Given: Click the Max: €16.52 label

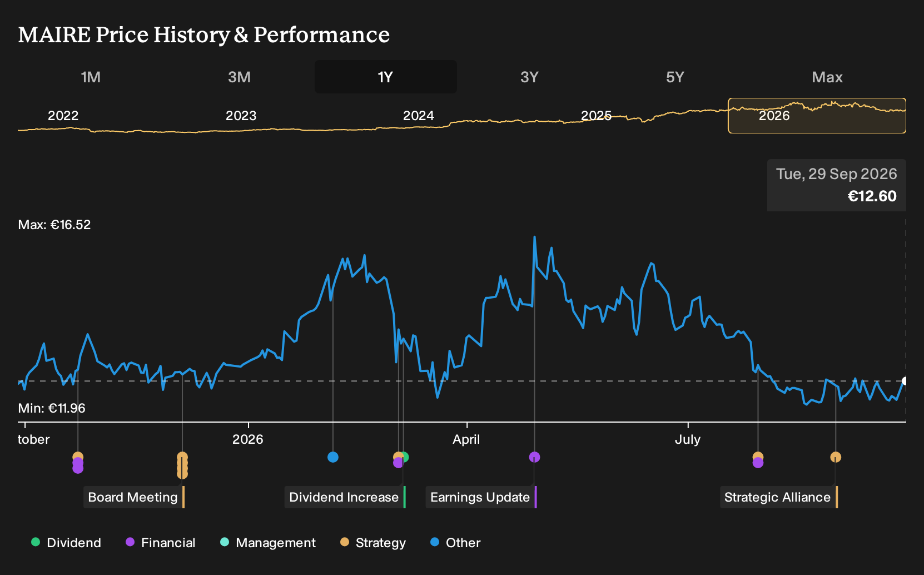Looking at the screenshot, I should coord(54,225).
